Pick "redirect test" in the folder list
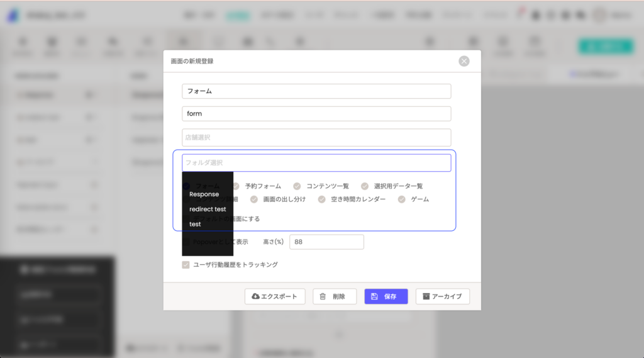Viewport: 644px width, 358px height. click(208, 210)
